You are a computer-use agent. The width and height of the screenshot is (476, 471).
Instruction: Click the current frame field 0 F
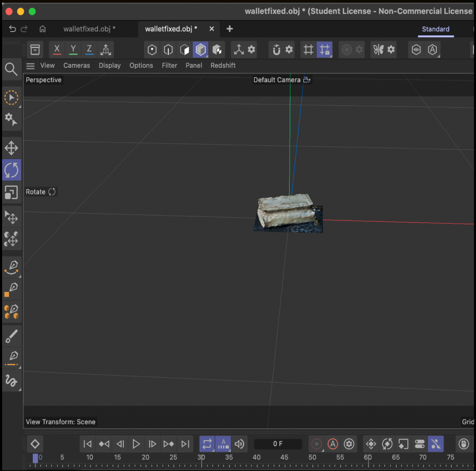[278, 444]
